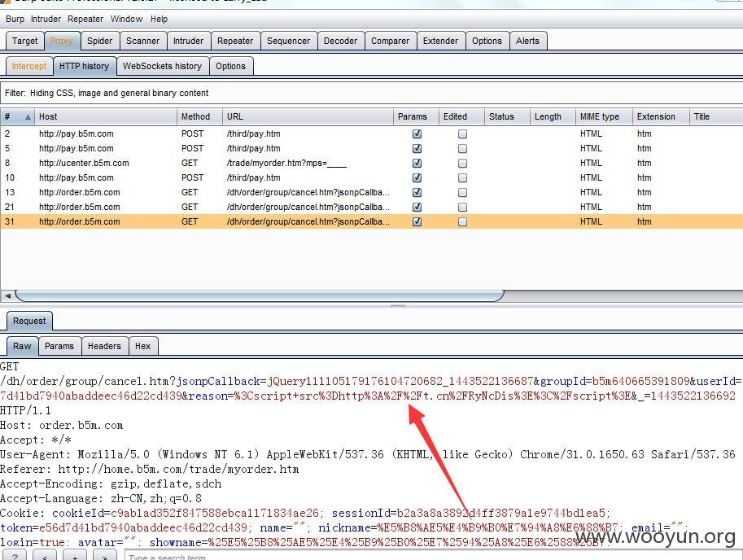Open the WebSockets history sub-tab
The height and width of the screenshot is (560, 743).
point(162,66)
